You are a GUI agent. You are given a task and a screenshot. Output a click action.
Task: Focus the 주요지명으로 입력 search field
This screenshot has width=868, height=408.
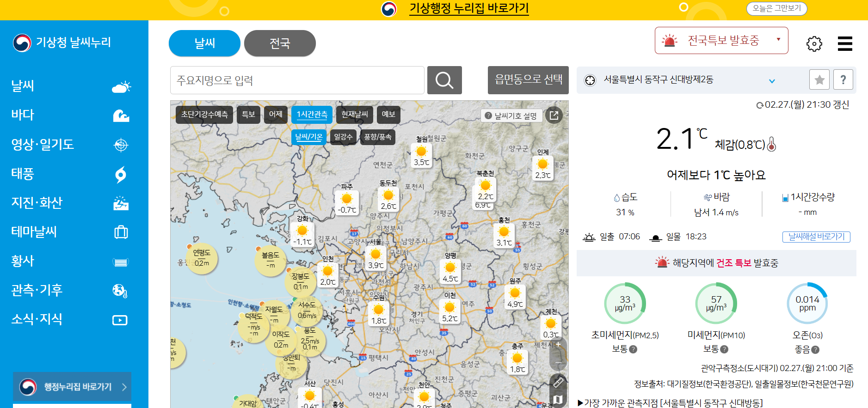tap(297, 80)
